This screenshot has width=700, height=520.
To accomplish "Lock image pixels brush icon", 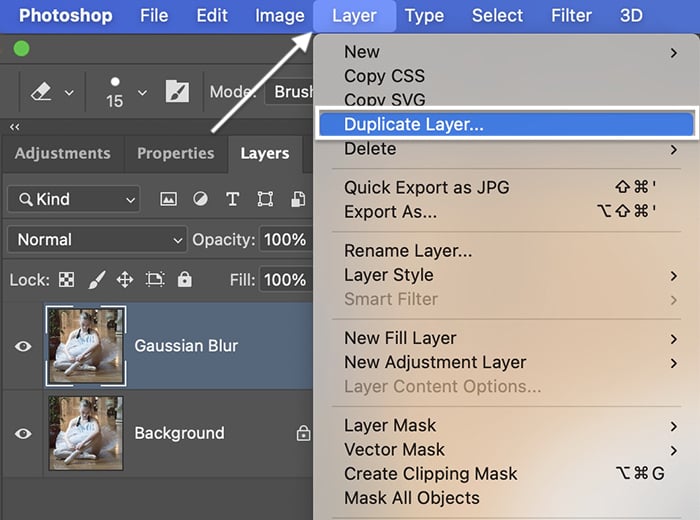I will (x=97, y=280).
